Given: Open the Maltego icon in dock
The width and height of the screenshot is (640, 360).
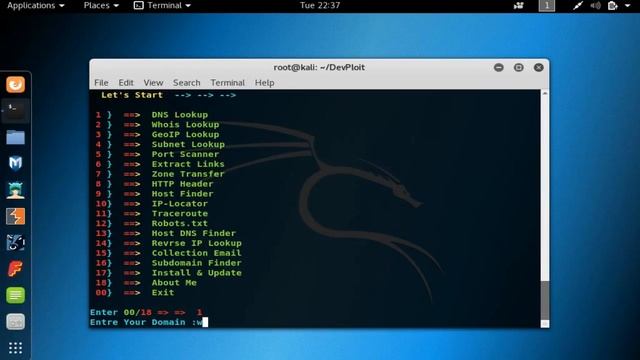Looking at the screenshot, I should click(x=16, y=242).
